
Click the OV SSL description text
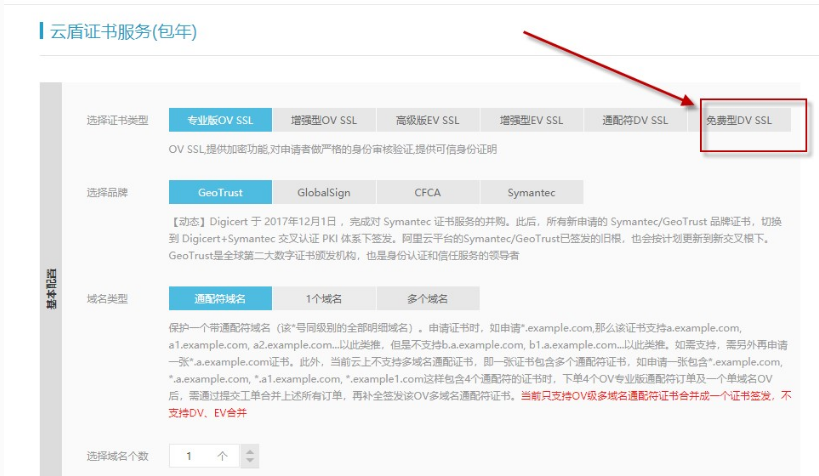pos(333,149)
